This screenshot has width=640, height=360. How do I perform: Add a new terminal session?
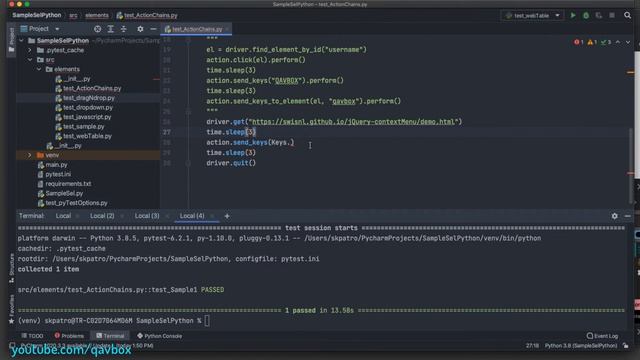[227, 216]
